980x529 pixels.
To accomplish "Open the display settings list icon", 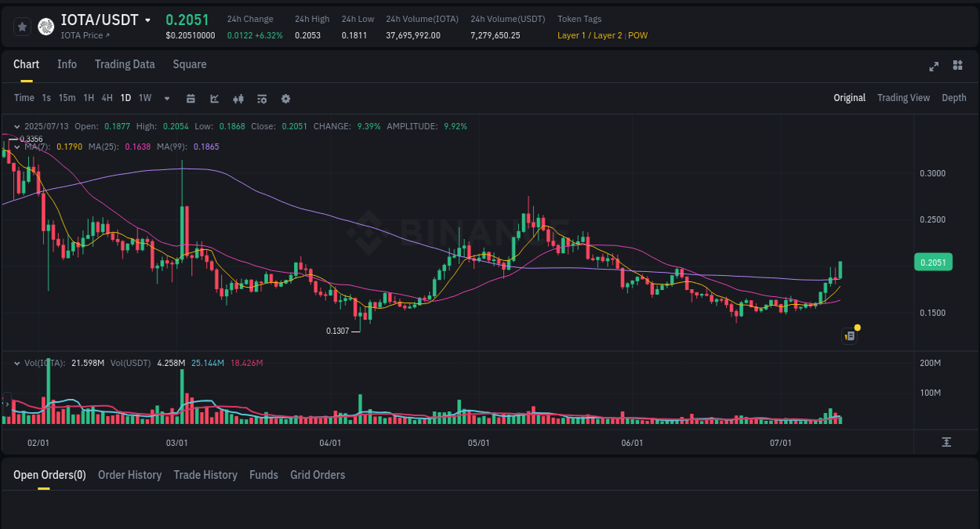I will point(261,98).
